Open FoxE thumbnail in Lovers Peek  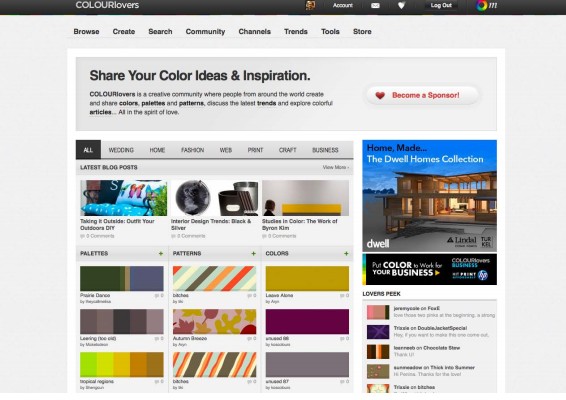coord(378,312)
